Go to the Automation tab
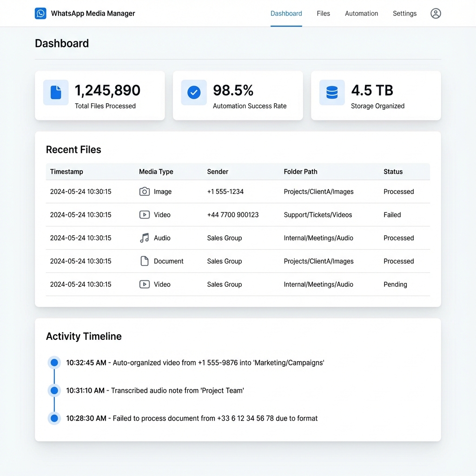The image size is (476, 476). tap(362, 13)
